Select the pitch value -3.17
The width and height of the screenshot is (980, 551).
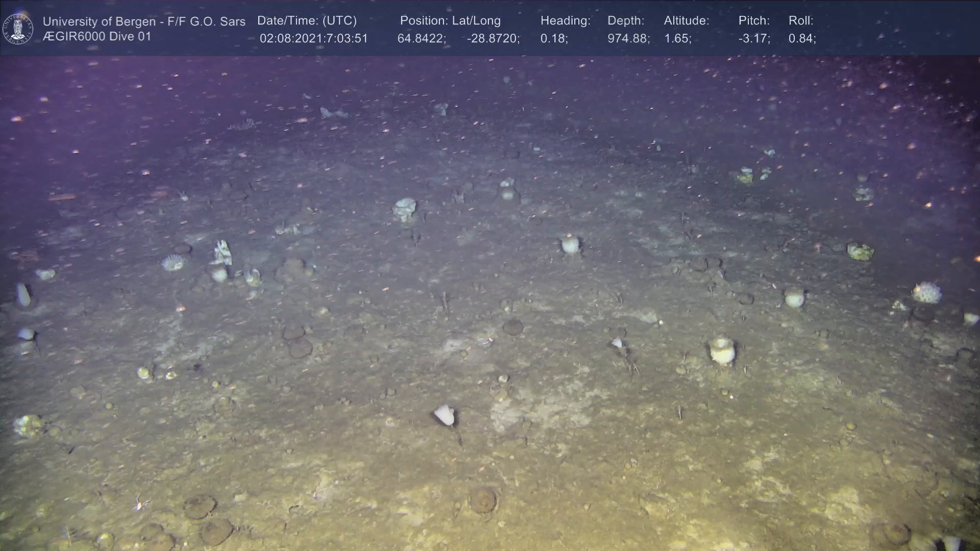[x=754, y=38]
